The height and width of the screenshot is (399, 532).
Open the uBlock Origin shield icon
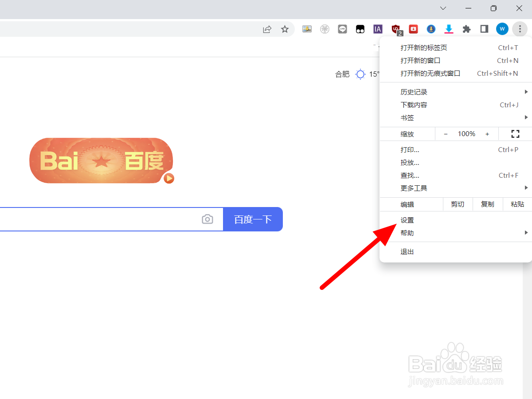click(x=396, y=29)
